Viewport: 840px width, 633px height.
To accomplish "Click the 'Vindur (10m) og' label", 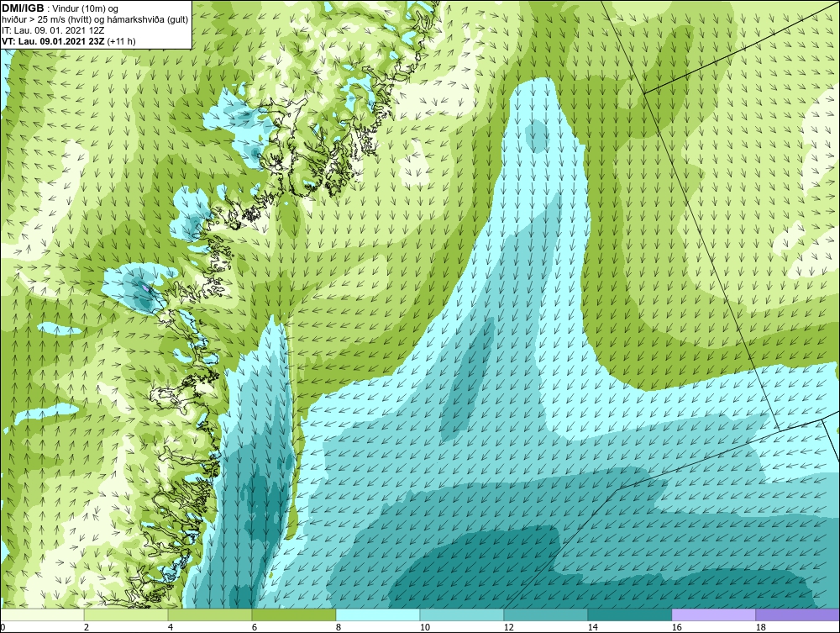I will tap(87, 8).
